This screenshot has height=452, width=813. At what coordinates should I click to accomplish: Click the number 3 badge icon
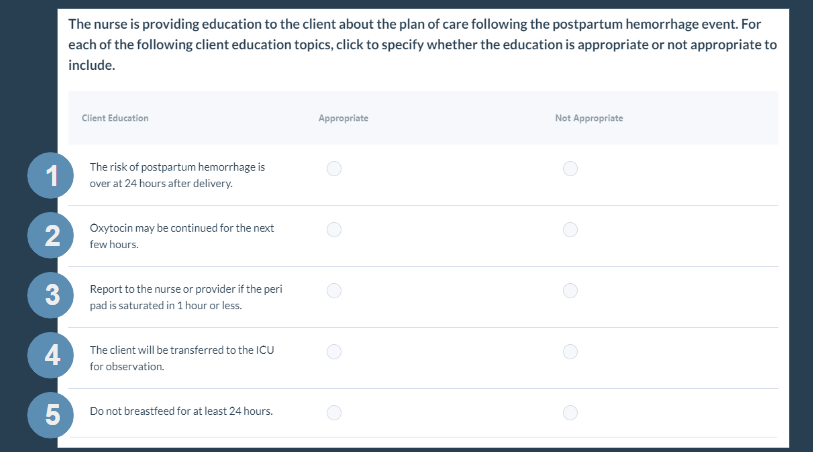pyautogui.click(x=51, y=295)
